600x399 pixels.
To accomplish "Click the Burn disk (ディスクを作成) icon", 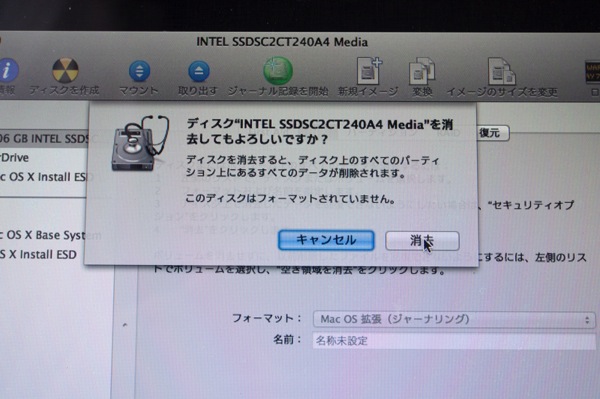I will pos(65,70).
